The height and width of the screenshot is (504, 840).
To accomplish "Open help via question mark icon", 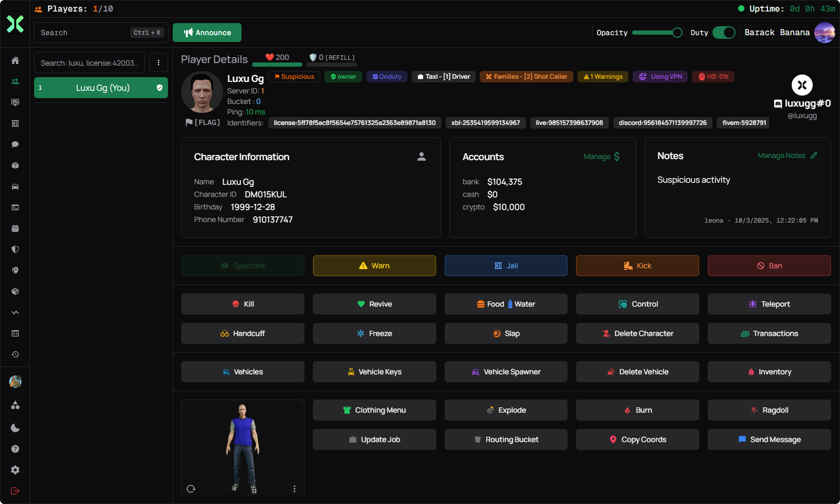I will pyautogui.click(x=15, y=449).
